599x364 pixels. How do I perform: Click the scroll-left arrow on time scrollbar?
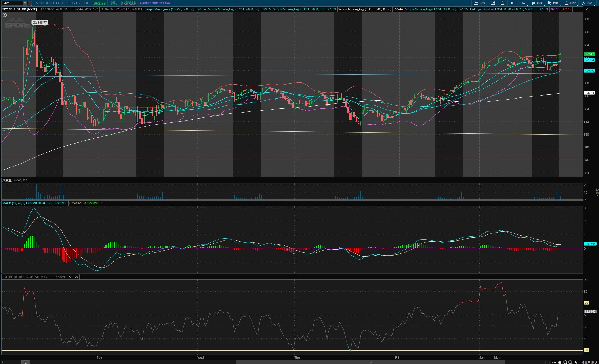coord(546,362)
